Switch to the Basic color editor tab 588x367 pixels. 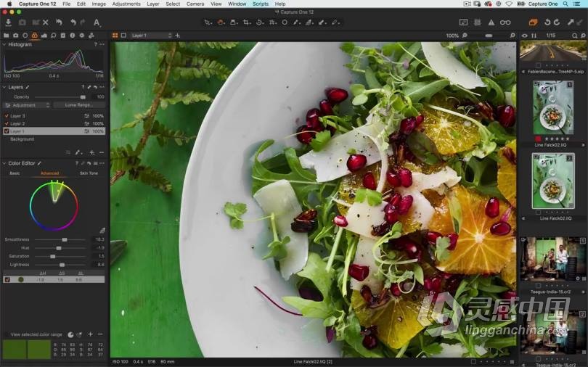click(x=15, y=173)
